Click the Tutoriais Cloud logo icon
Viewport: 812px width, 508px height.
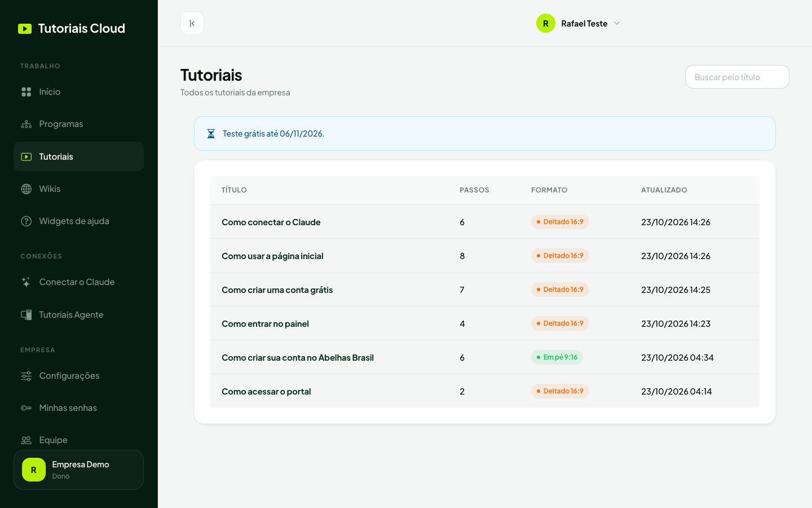[25, 29]
